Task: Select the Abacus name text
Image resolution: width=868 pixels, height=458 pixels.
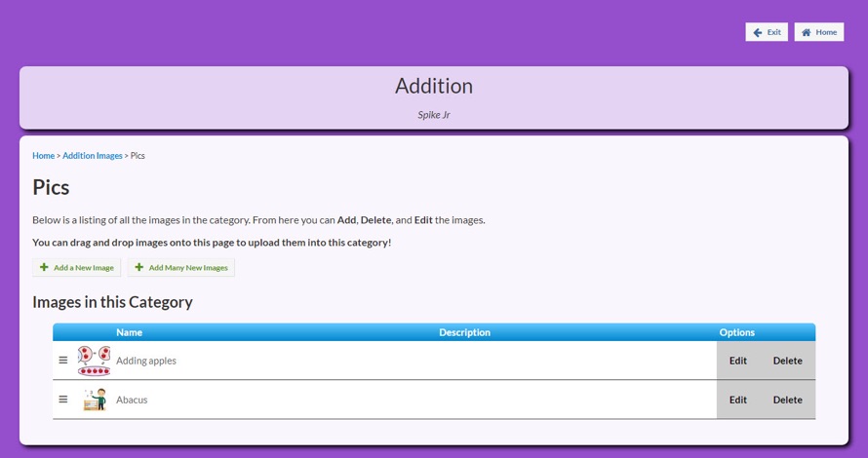Action: tap(132, 400)
